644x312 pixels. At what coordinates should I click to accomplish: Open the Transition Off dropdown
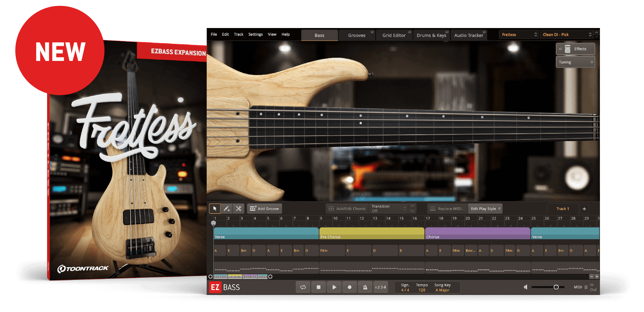coord(389,209)
